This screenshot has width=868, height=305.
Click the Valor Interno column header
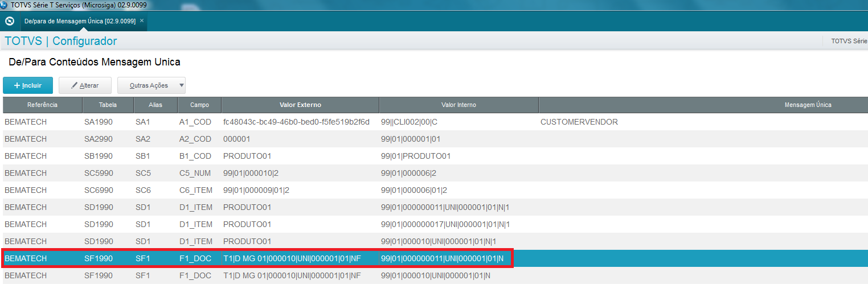click(x=458, y=105)
